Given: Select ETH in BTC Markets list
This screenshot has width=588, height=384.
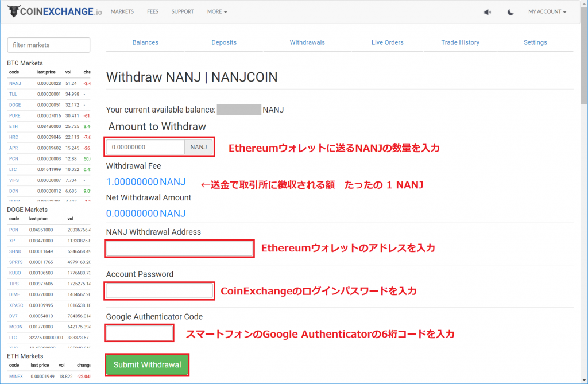Looking at the screenshot, I should click(x=14, y=126).
